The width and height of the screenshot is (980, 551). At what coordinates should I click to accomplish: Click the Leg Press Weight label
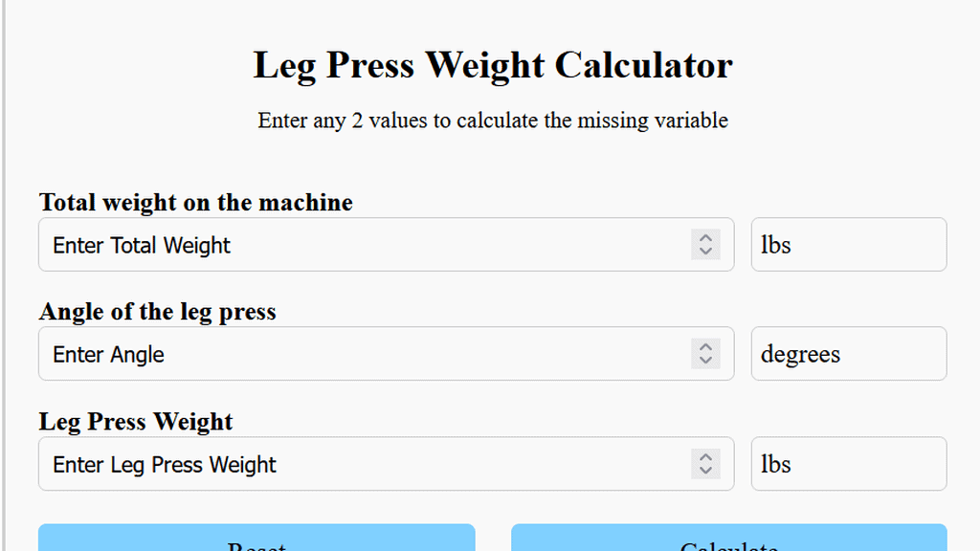(136, 422)
